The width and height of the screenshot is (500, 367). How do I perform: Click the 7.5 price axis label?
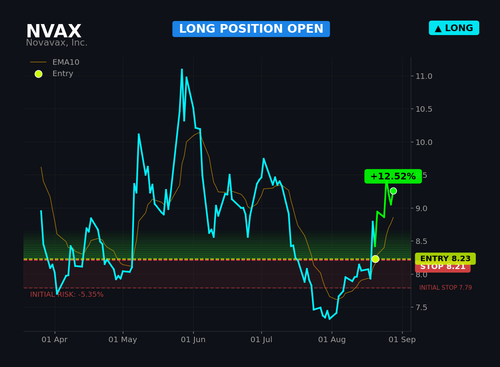(x=421, y=307)
